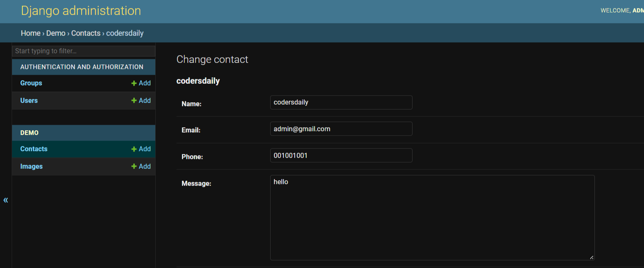The height and width of the screenshot is (268, 644).
Task: Select Contacts in the Demo sidebar section
Action: point(34,149)
